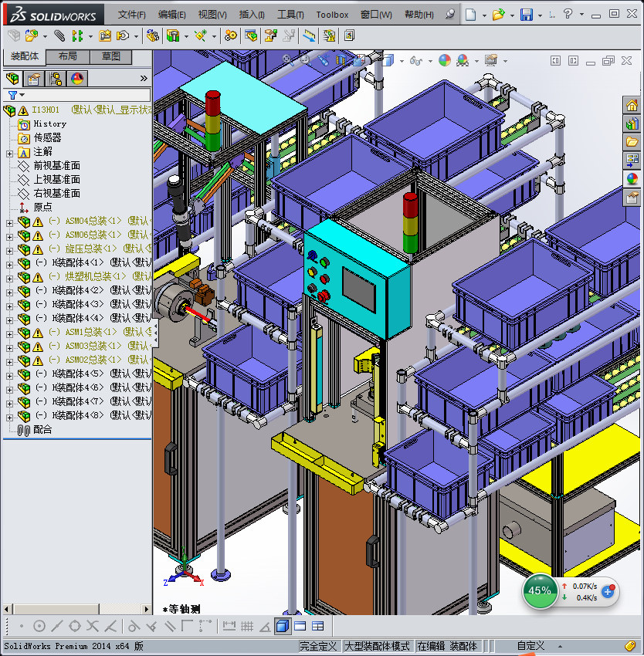Select the Polygon sketch tool
This screenshot has height=656, width=644.
(75, 627)
